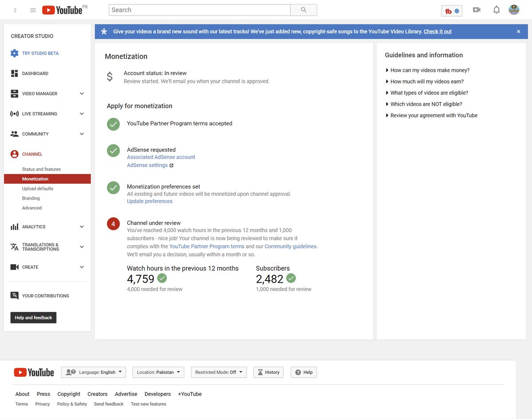Click the Check it out banner link

(438, 32)
